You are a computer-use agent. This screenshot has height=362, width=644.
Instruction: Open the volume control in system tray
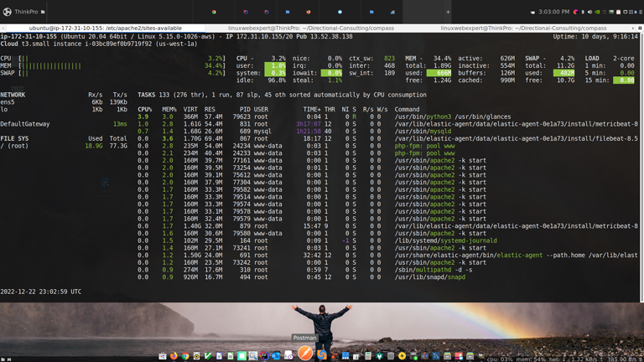[x=589, y=12]
